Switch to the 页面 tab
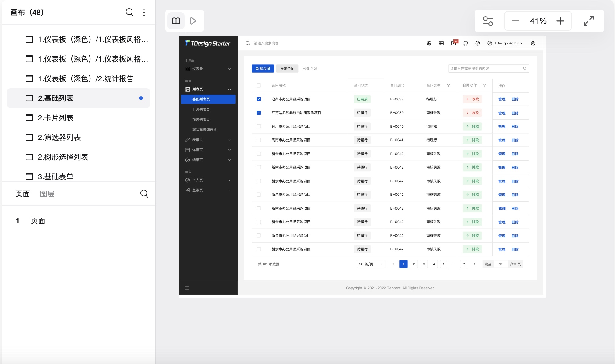This screenshot has height=364, width=615. pyautogui.click(x=23, y=194)
